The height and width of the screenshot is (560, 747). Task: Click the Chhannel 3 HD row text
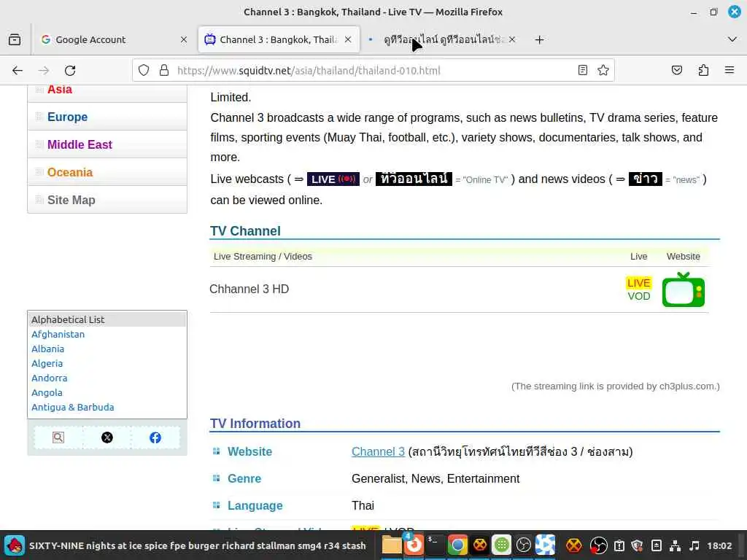tap(249, 289)
